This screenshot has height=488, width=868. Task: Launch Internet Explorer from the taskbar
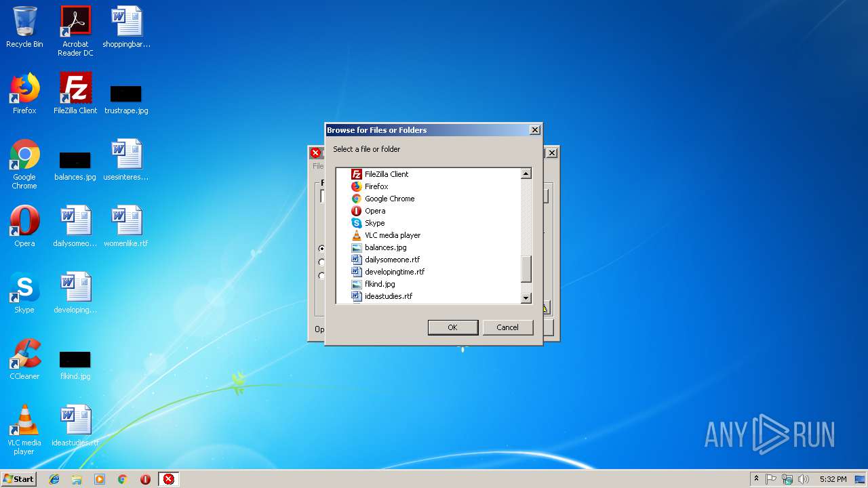[x=54, y=479]
